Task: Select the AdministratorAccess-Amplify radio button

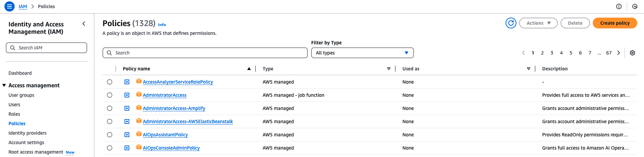Action: click(110, 108)
